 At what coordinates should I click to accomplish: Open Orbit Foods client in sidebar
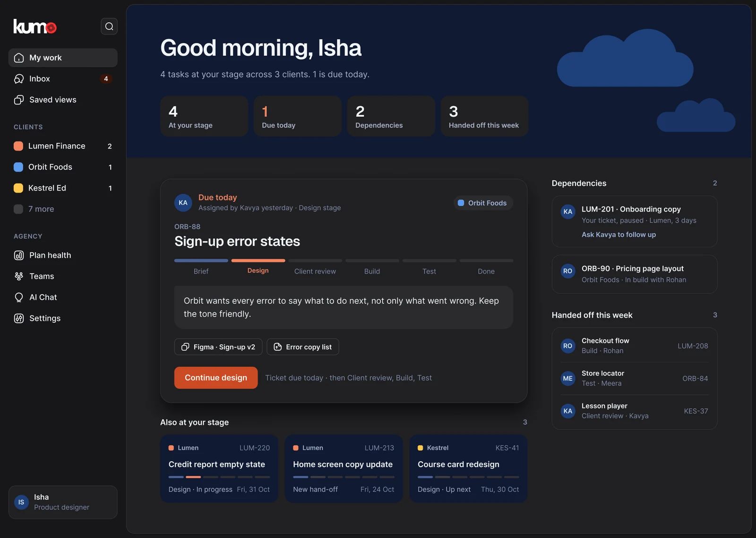63,167
